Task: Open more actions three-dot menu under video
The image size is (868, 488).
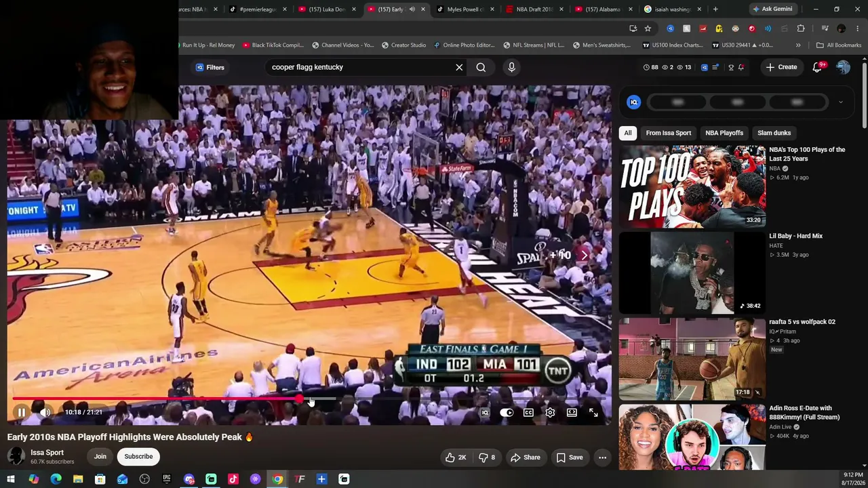Action: 602,457
